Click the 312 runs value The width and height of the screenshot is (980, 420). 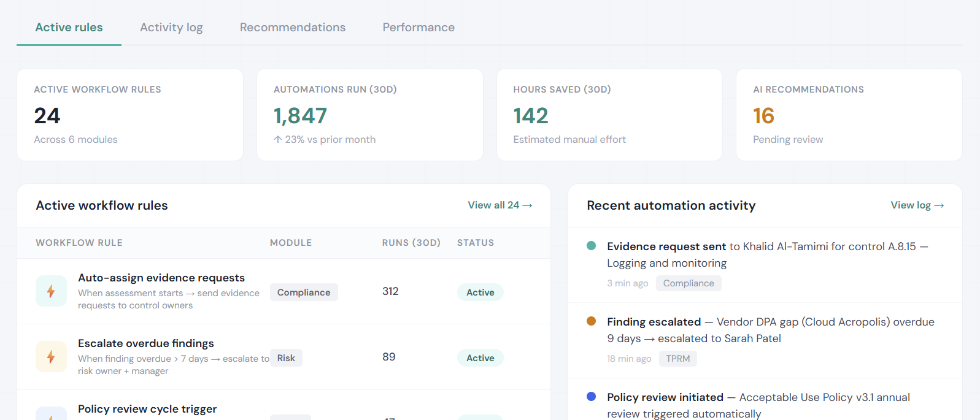[390, 291]
